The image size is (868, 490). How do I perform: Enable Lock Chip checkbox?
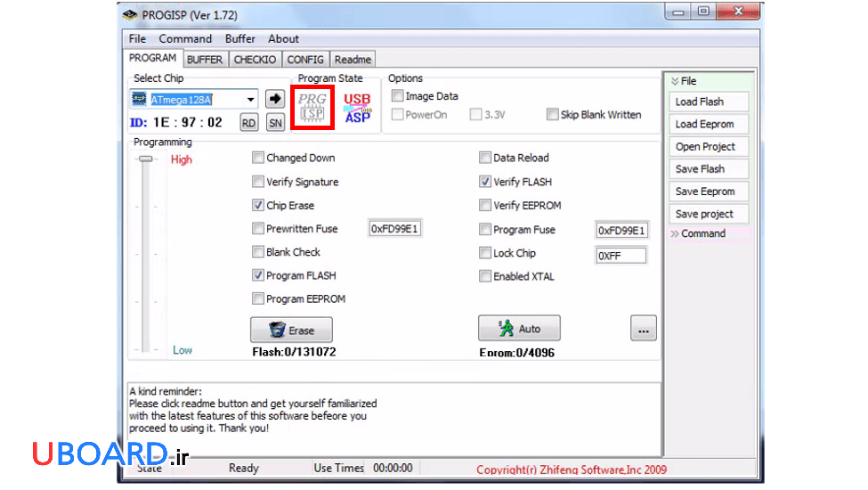[x=485, y=253]
